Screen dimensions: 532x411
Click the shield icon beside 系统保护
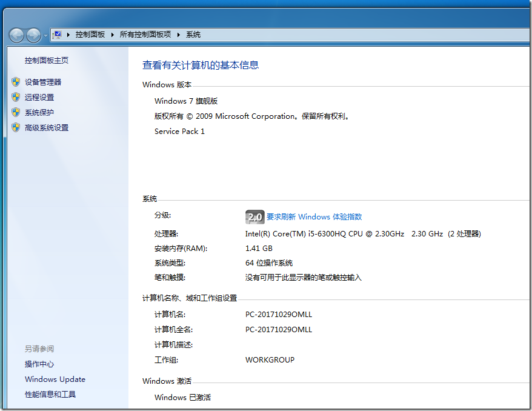tap(16, 112)
